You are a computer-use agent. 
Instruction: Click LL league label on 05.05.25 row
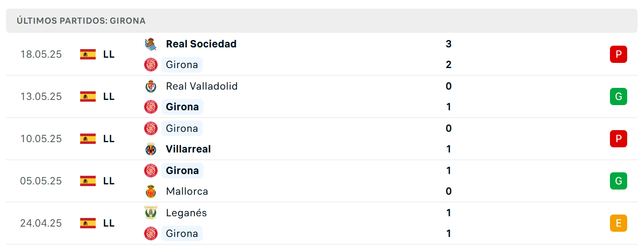pos(109,181)
